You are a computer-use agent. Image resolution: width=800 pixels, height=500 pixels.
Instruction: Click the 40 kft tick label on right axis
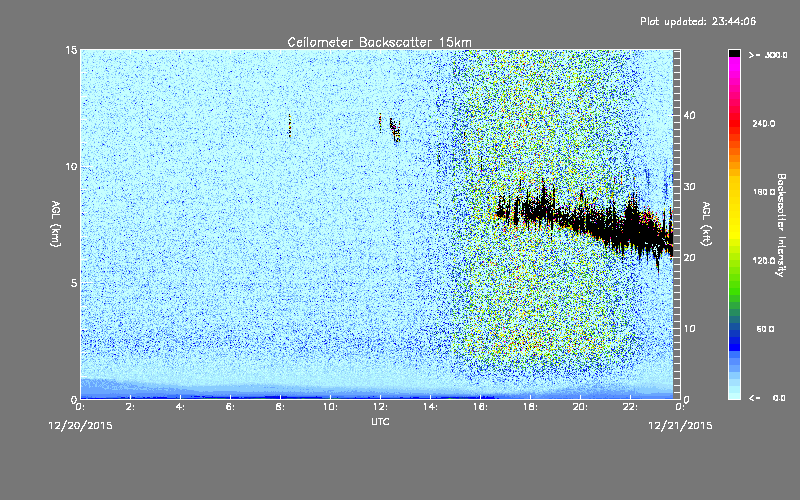[x=689, y=115]
